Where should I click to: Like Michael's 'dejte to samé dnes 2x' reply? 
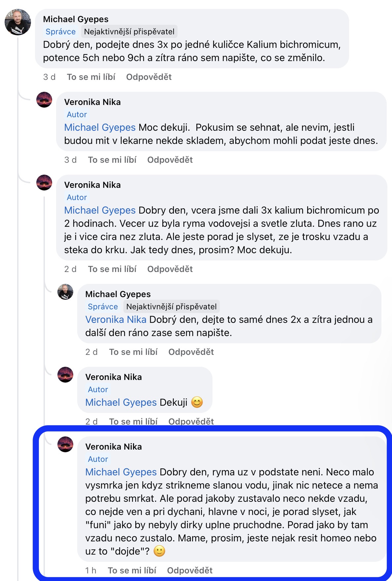click(133, 352)
